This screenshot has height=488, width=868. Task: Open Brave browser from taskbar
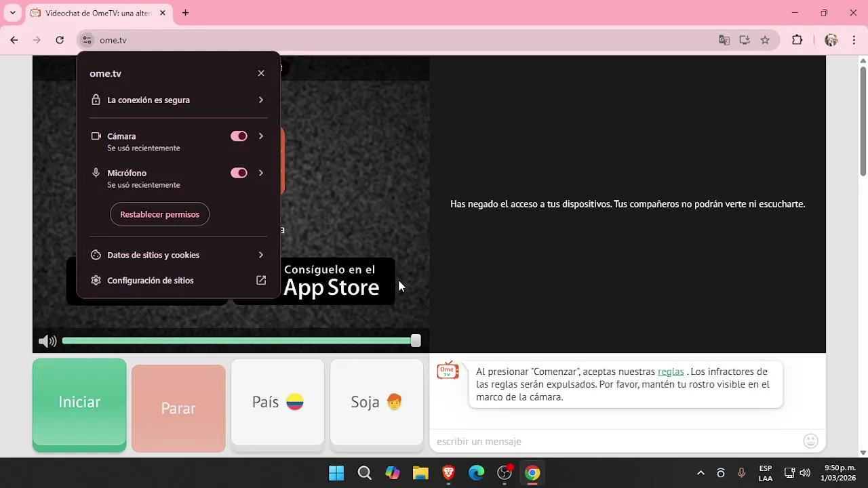tap(448, 473)
